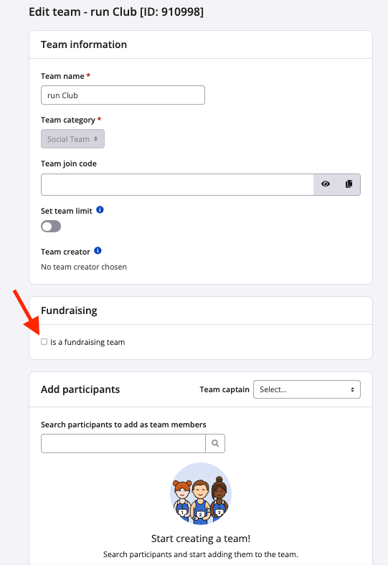Click the search participants text box
388x565 pixels.
point(123,443)
